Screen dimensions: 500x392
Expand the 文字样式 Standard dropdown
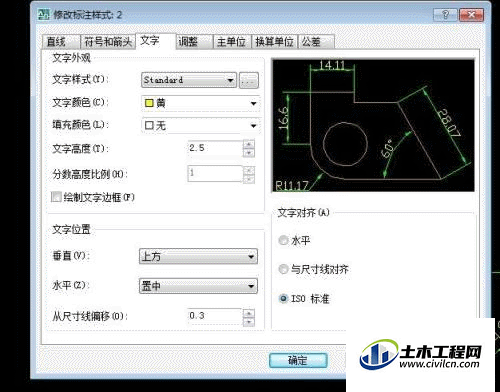[x=189, y=80]
